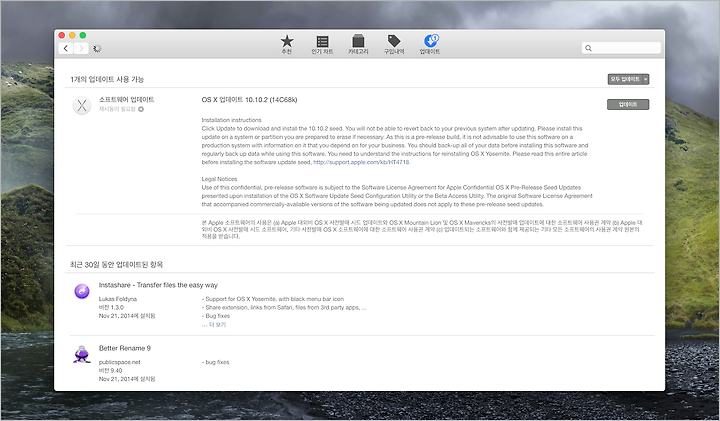Open the Update All dropdown arrow
The height and width of the screenshot is (421, 720).
(x=646, y=79)
